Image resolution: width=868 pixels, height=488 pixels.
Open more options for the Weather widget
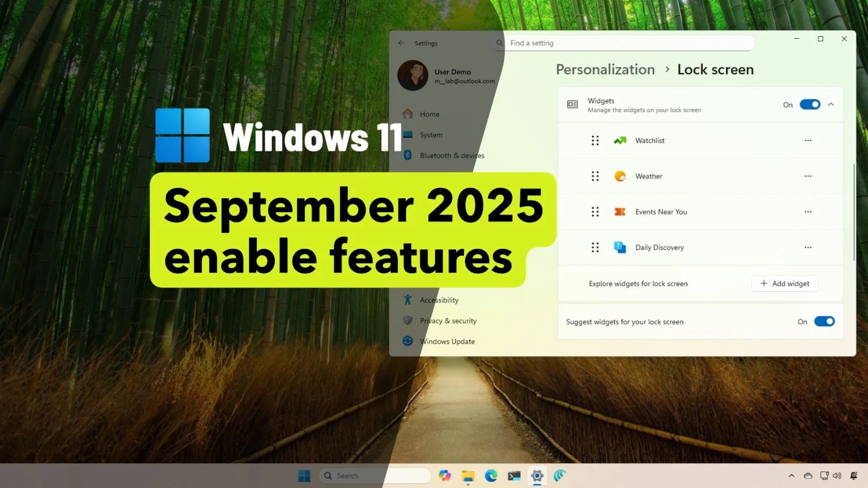point(808,176)
